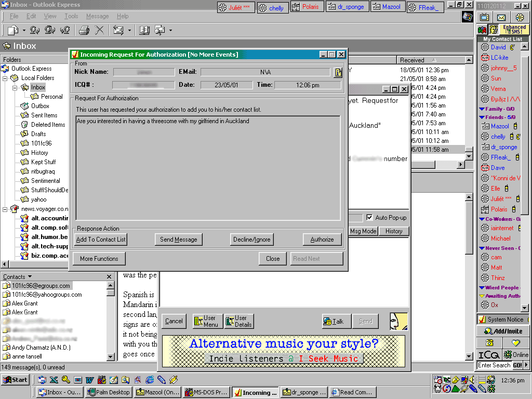
Task: Click Close button in authorization dialog
Action: coord(273,259)
